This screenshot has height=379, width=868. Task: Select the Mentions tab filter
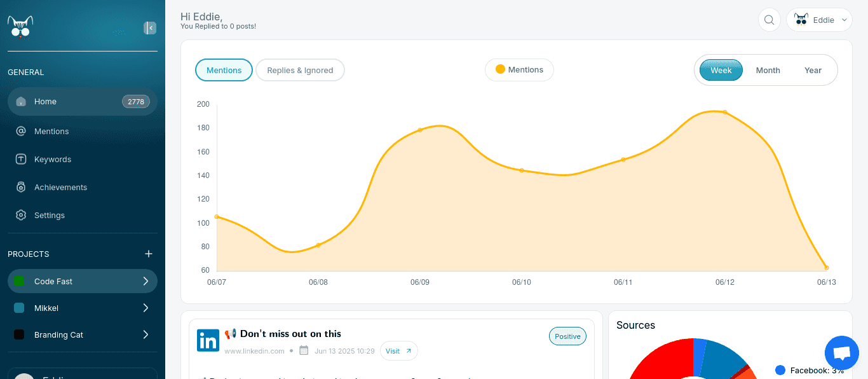click(224, 70)
